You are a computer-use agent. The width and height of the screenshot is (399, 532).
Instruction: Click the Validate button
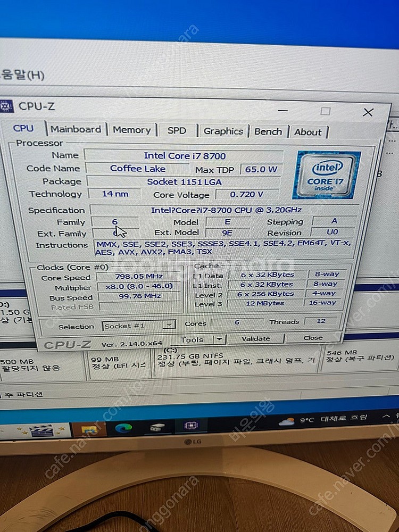(256, 338)
